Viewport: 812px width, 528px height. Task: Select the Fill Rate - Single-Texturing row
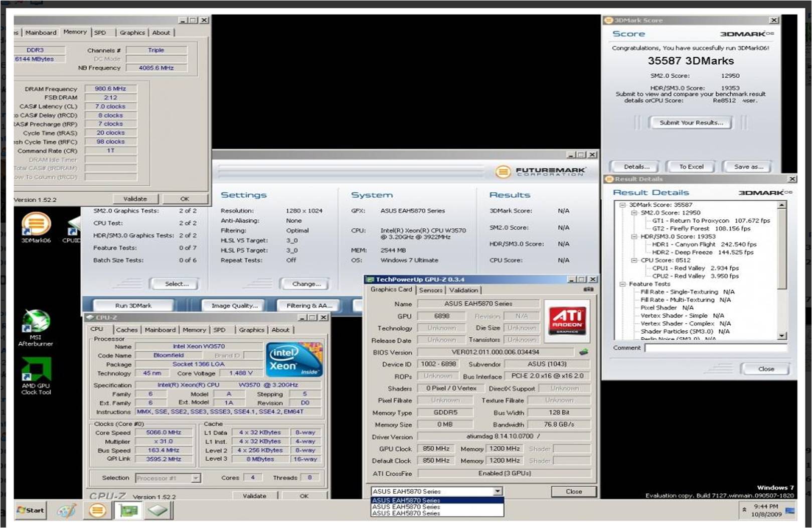click(x=687, y=292)
